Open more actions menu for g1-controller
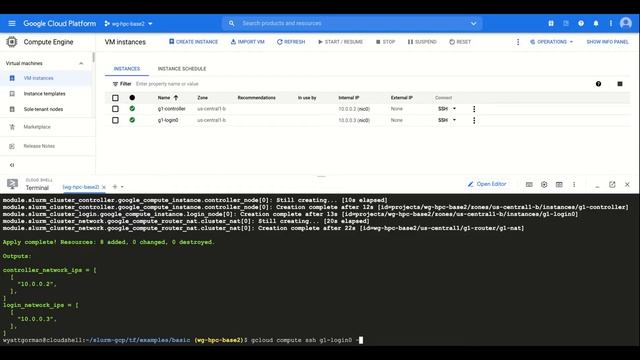 point(474,109)
